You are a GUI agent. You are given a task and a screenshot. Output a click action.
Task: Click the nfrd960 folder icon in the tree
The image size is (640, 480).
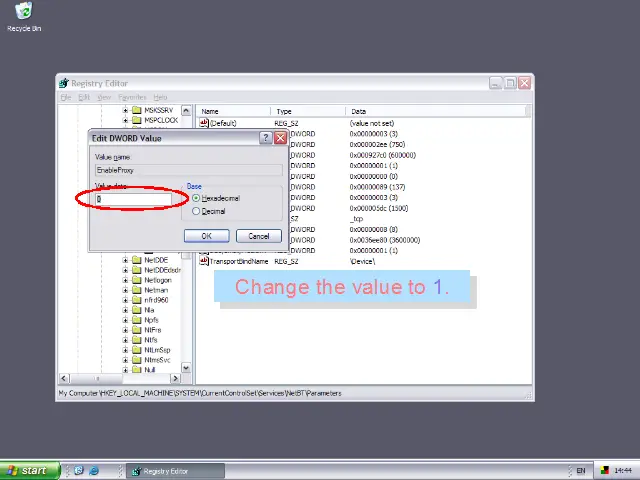[137, 300]
